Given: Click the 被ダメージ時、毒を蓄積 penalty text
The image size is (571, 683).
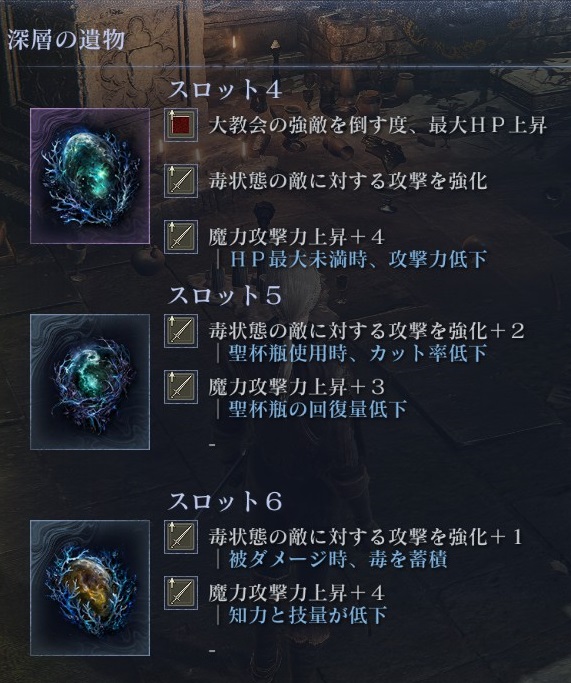Looking at the screenshot, I should click(x=338, y=559).
